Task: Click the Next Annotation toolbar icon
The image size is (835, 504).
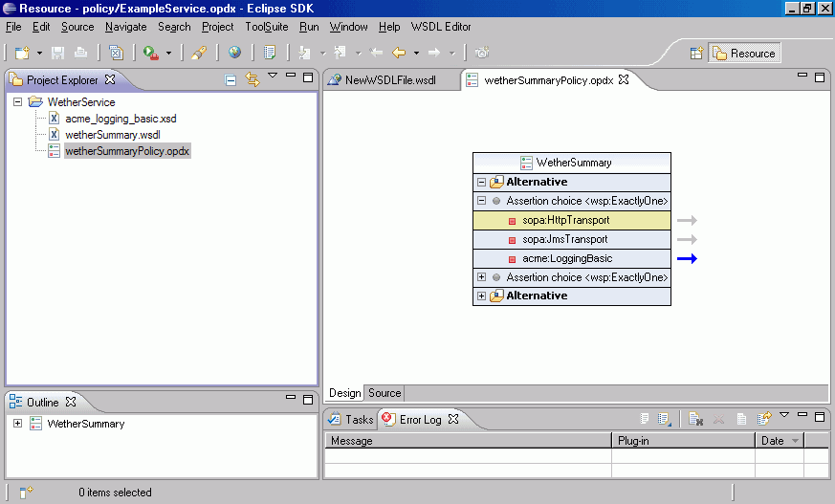Action: point(304,53)
